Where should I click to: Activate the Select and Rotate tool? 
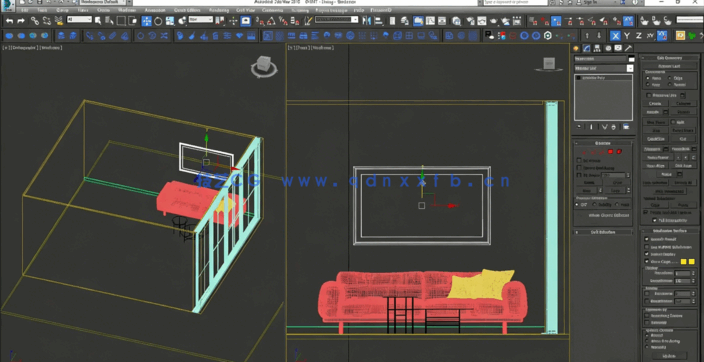pos(158,21)
